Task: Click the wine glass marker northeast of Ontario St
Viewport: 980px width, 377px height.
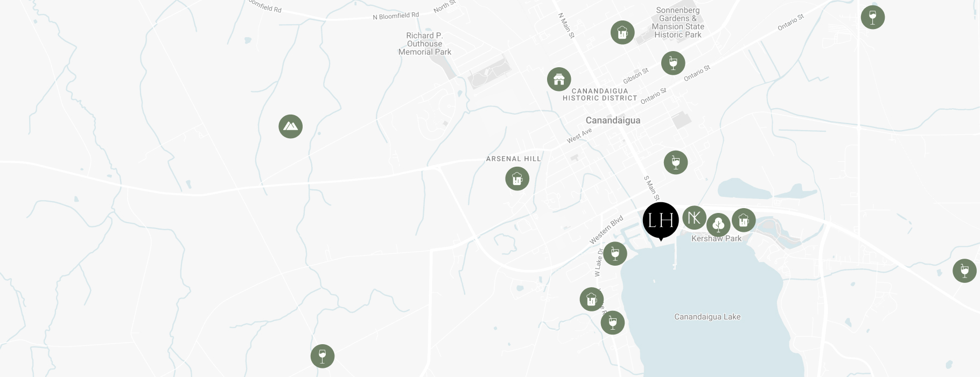Action: (873, 17)
